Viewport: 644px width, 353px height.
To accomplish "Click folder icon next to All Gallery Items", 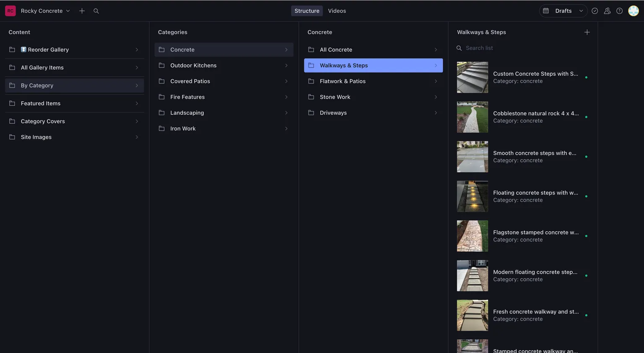I will coord(12,68).
